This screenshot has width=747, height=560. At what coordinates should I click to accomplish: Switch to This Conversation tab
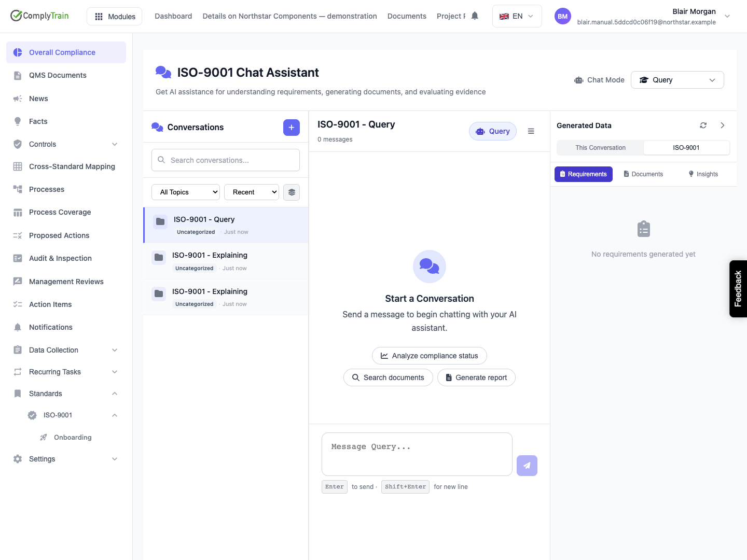pos(600,148)
